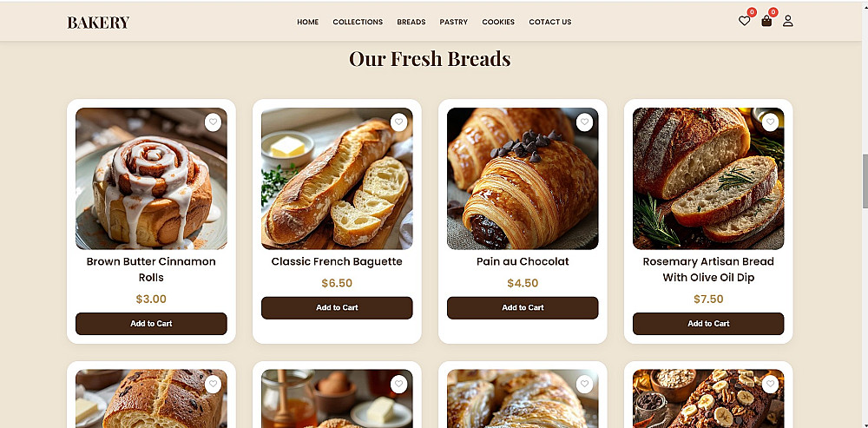Open the COTACT US page link
Viewport: 868px width, 428px height.
tap(549, 23)
